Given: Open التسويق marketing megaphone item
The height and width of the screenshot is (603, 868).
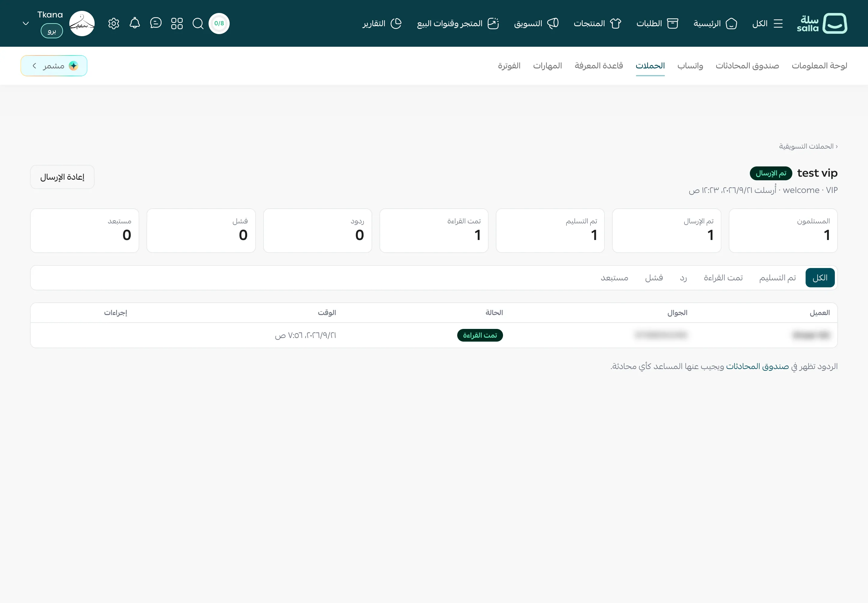Looking at the screenshot, I should 536,24.
